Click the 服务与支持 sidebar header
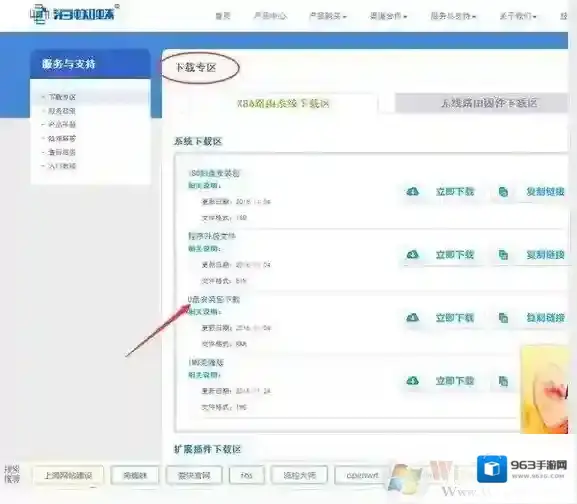 [90, 64]
